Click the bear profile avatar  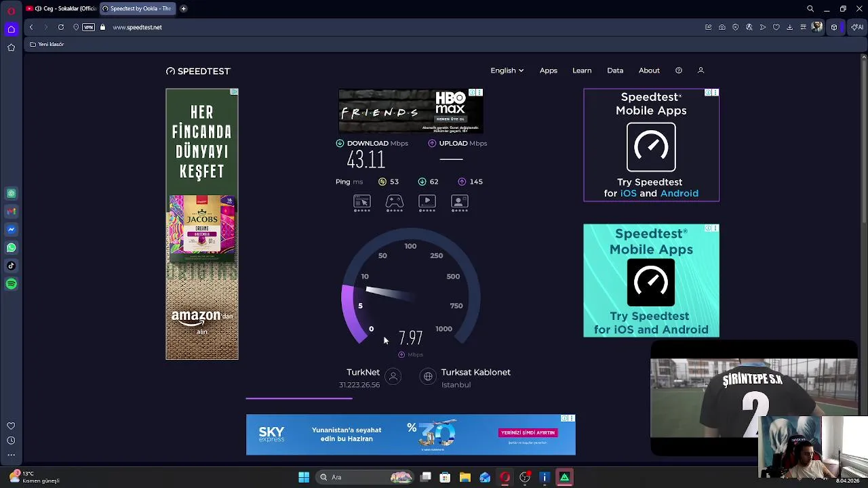817,27
